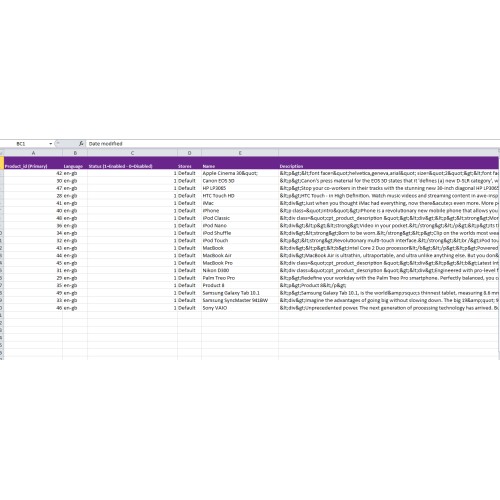500x500 pixels.
Task: Select column D header
Action: pyautogui.click(x=189, y=153)
